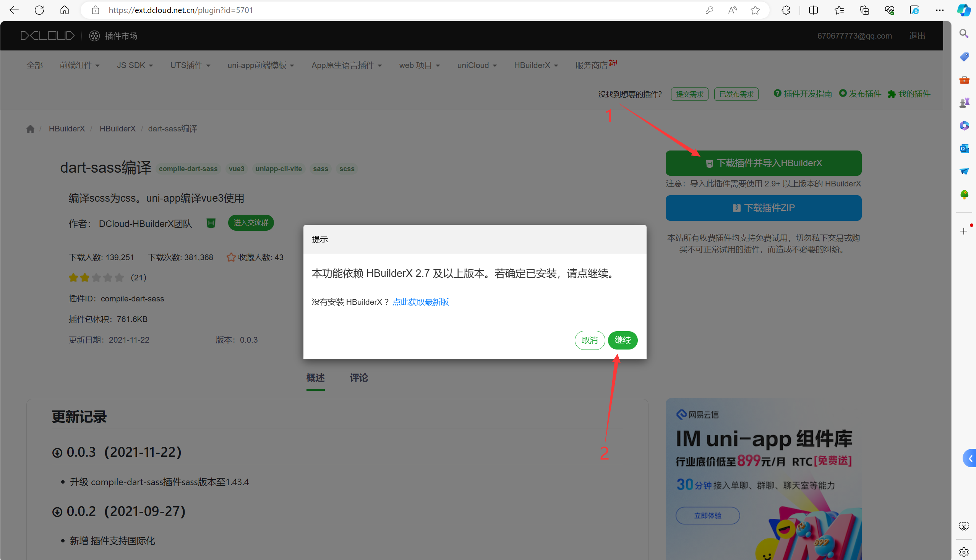Click the favorites star in address bar

coord(755,10)
